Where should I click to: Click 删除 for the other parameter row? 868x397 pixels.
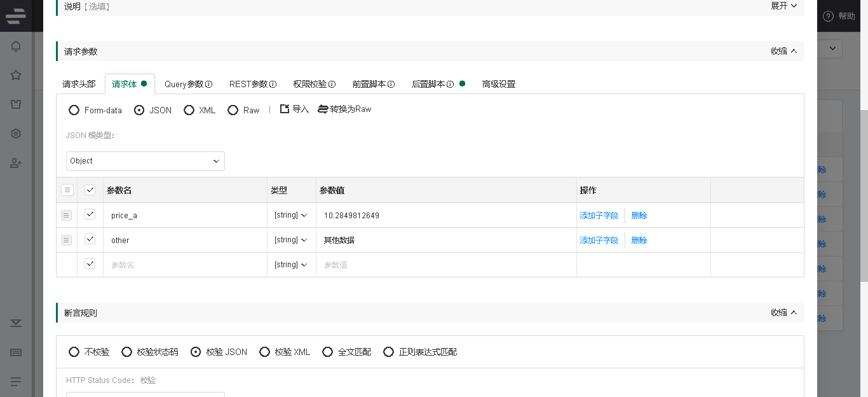639,240
